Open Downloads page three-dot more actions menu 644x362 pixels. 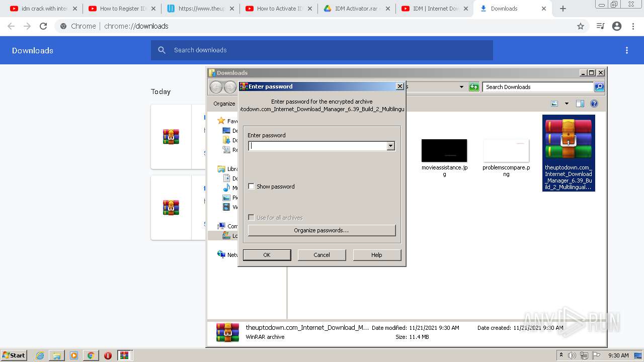coord(627,50)
